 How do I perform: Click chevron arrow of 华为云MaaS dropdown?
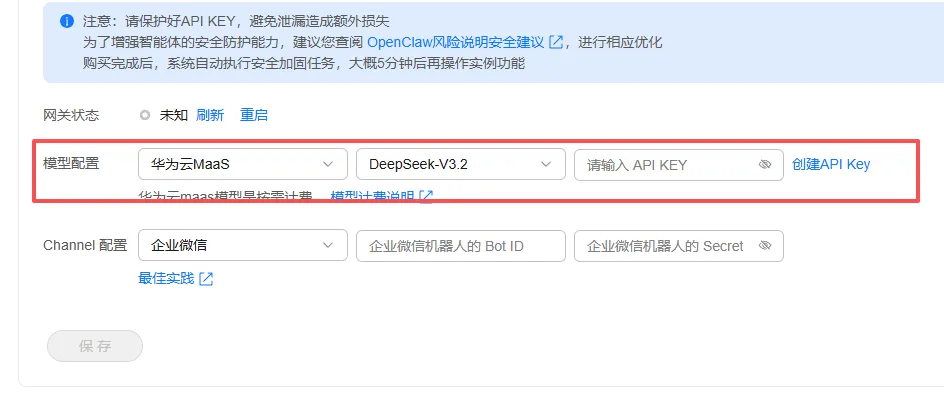coord(328,164)
